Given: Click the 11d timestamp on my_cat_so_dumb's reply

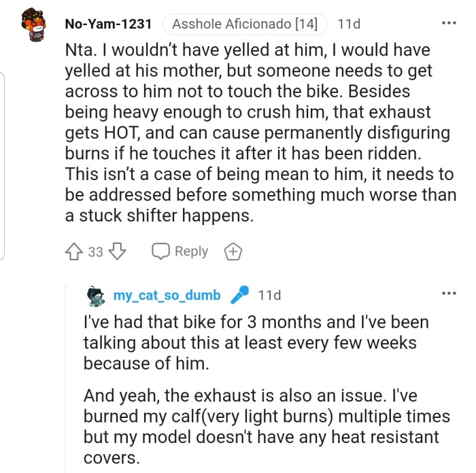Looking at the screenshot, I should pyautogui.click(x=269, y=296).
